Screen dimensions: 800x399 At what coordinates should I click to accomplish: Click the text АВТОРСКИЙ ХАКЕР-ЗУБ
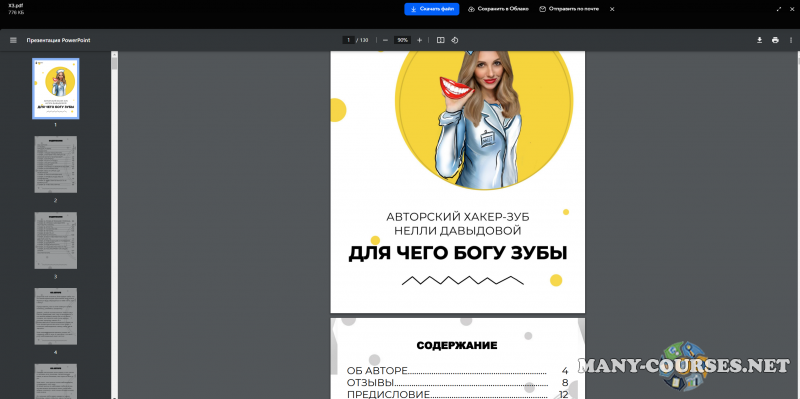point(458,217)
